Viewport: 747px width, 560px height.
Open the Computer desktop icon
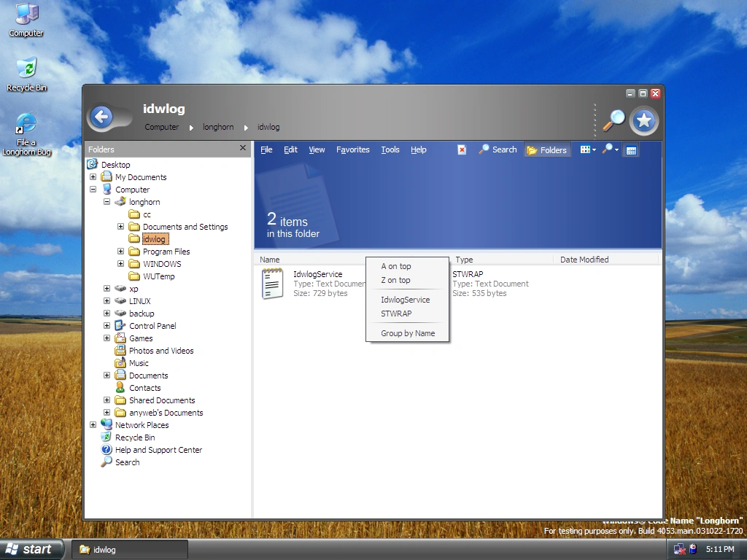(26, 20)
